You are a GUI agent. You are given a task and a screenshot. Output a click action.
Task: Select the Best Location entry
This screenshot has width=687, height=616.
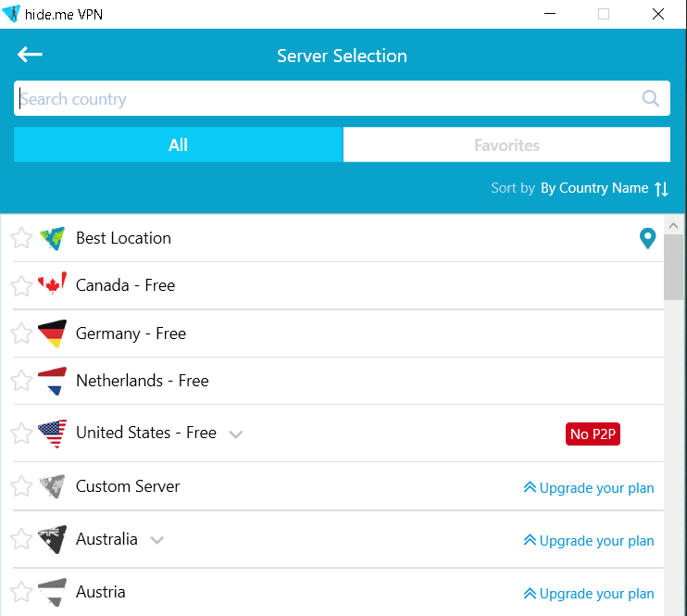pos(338,238)
